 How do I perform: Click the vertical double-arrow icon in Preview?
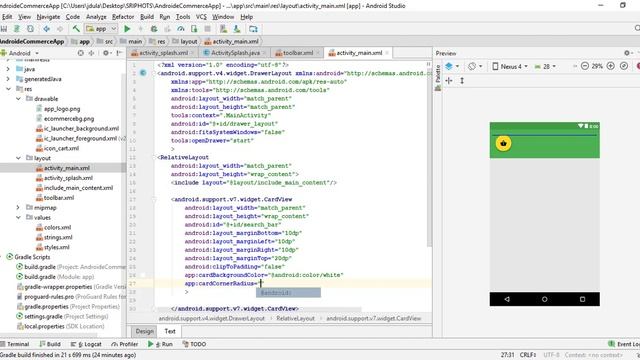(x=462, y=81)
